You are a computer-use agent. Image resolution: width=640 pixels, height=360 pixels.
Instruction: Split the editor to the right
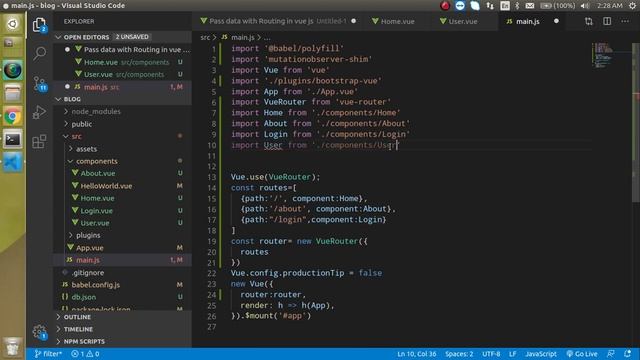(x=607, y=21)
